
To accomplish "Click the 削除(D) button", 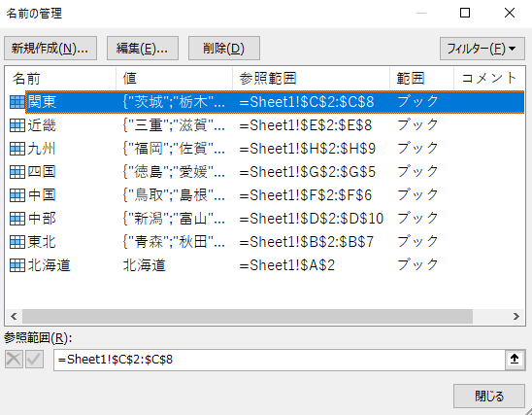I will [224, 49].
